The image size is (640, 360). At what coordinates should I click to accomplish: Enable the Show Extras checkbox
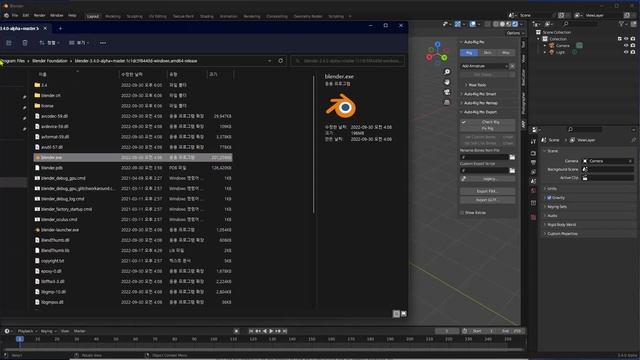462,213
